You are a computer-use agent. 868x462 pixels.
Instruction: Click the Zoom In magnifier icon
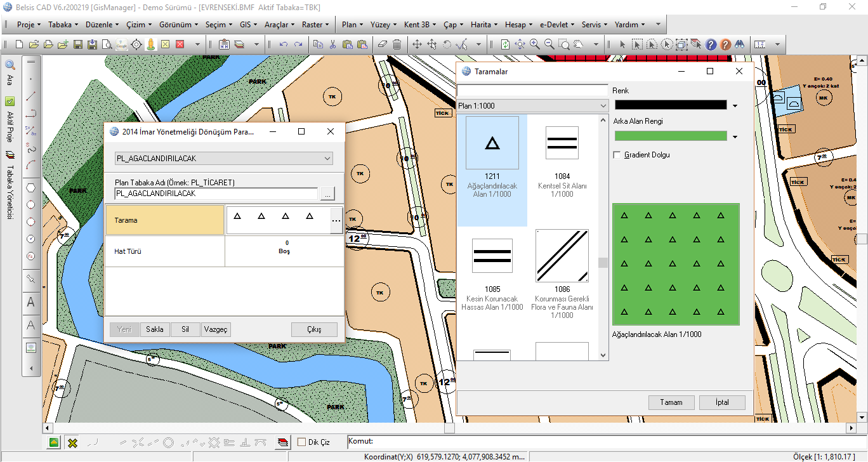(535, 44)
